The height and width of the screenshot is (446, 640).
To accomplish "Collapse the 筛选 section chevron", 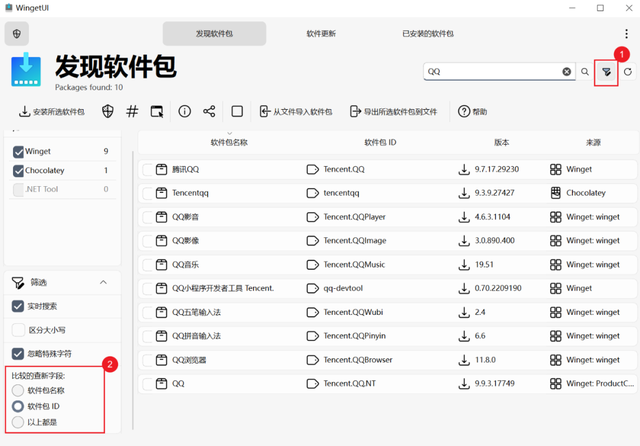I will click(x=103, y=282).
